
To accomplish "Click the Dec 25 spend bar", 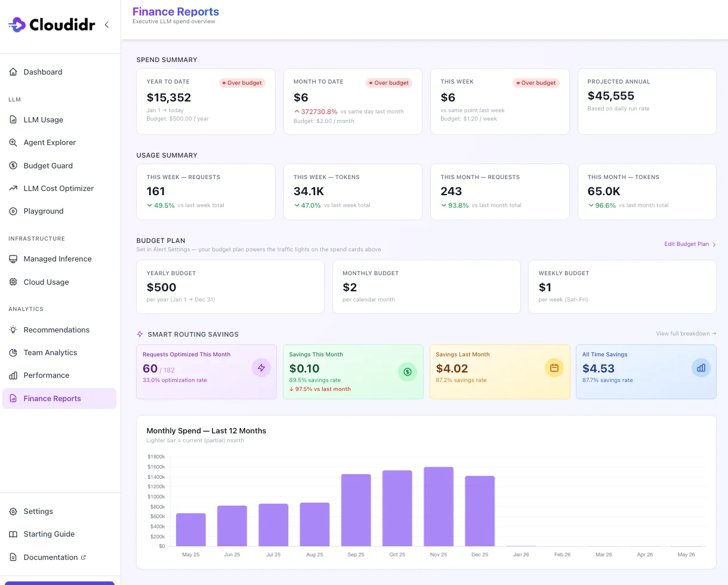I will click(x=480, y=511).
